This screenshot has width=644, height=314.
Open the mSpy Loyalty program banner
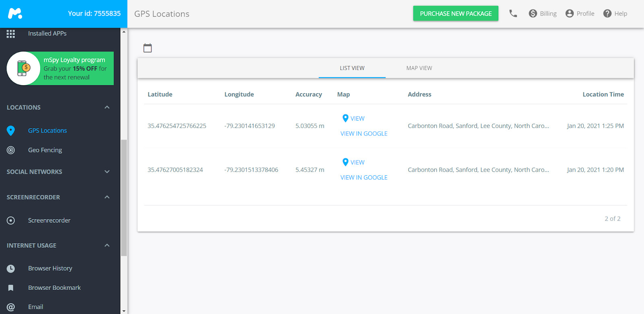[x=60, y=68]
